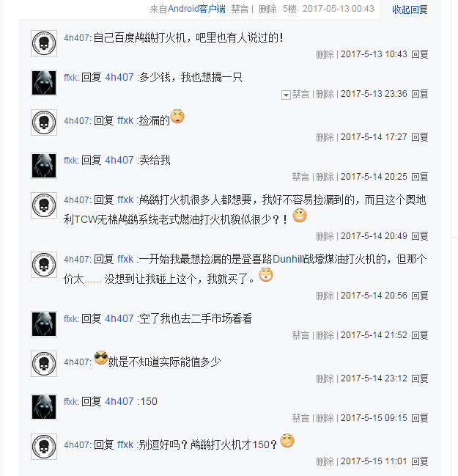Expand the dropdown arrow before 禁言 at 23:36

click(x=286, y=95)
